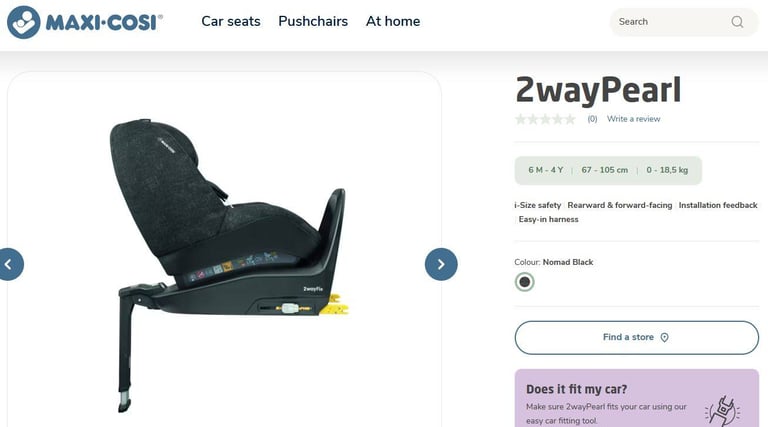Click the search magnifier icon

point(737,22)
